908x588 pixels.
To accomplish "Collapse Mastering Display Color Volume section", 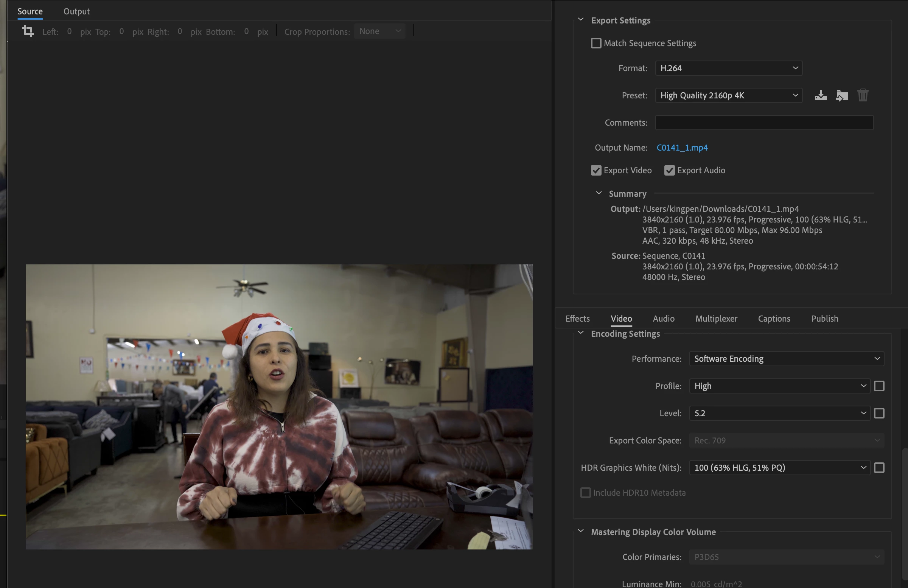I will (581, 531).
